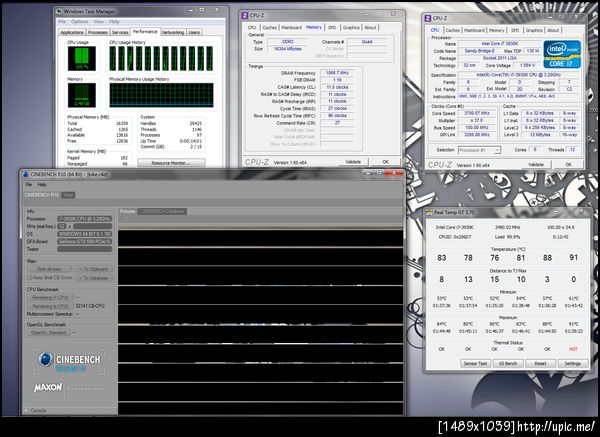This screenshot has width=600, height=437.
Task: Click To Database button in Cinebench
Action: click(93, 278)
